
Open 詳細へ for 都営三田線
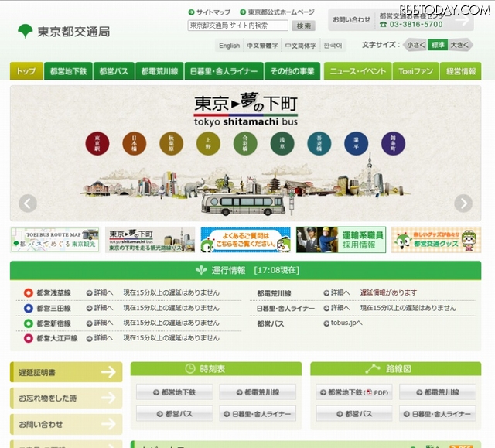pyautogui.click(x=100, y=308)
